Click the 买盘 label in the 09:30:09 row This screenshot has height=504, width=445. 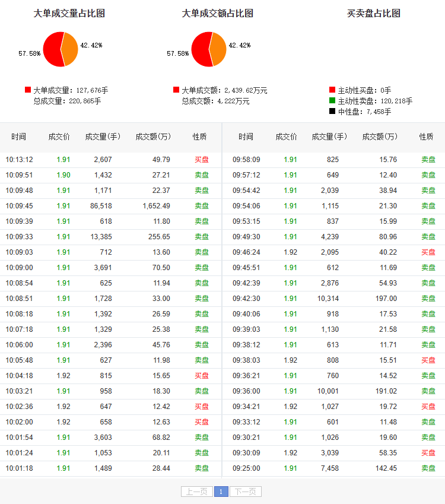point(428,453)
